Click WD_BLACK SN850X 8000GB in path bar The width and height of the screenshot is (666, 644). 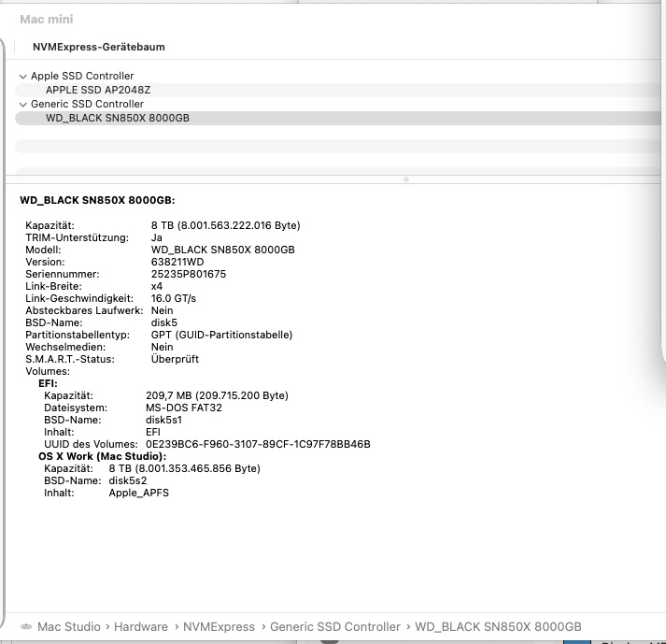pos(498,626)
